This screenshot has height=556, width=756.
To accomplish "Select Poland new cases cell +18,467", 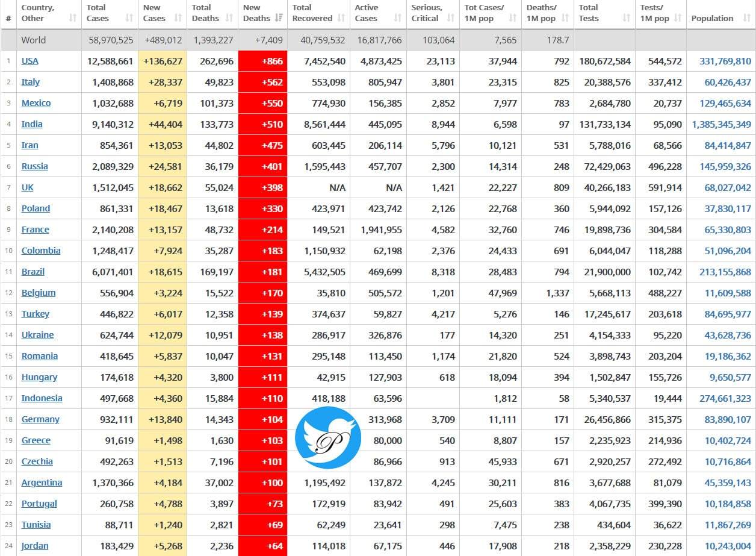I will click(163, 208).
